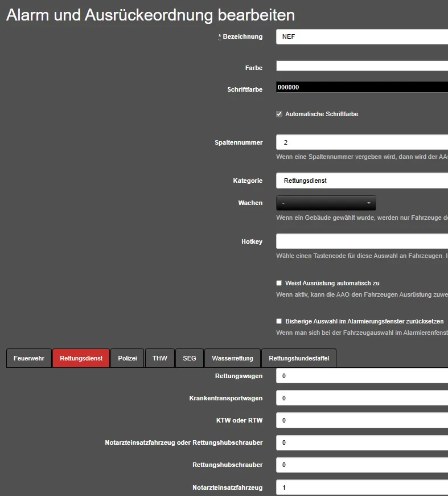Switch to the Feuerwehr tab

(x=29, y=358)
